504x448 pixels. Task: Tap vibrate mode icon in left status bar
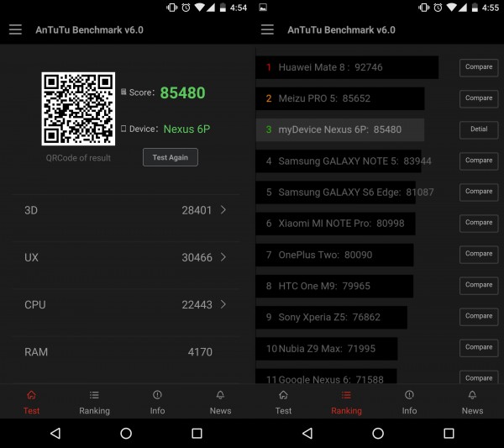point(172,8)
